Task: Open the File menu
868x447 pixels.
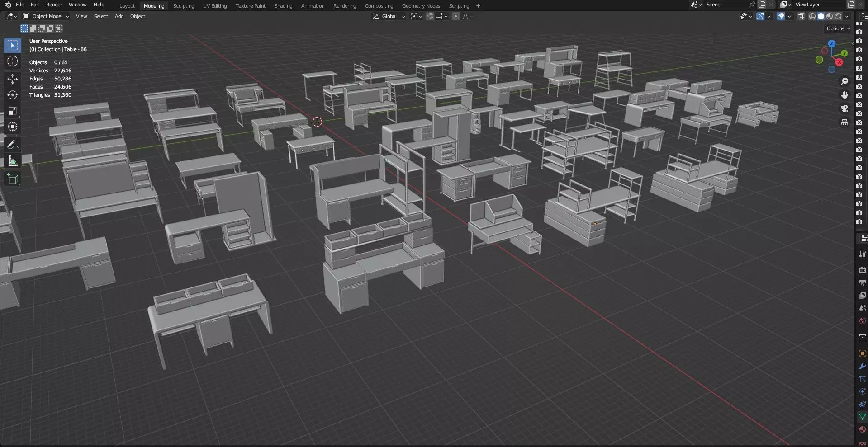Action: [x=20, y=5]
